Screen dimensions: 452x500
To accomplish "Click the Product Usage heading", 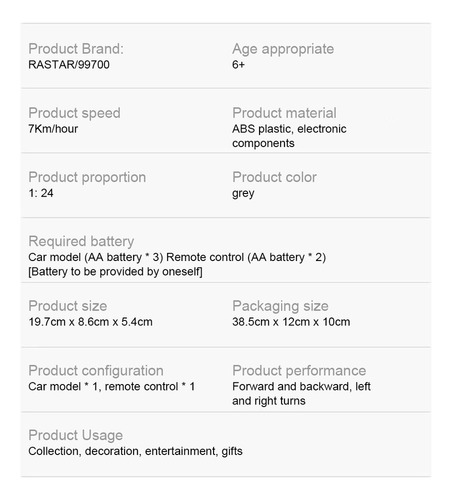I will click(x=76, y=436).
